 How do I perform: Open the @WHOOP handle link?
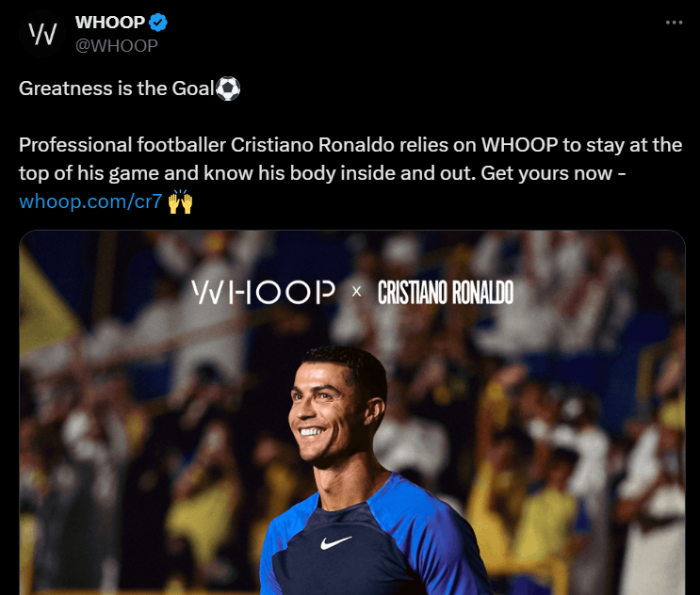[117, 46]
